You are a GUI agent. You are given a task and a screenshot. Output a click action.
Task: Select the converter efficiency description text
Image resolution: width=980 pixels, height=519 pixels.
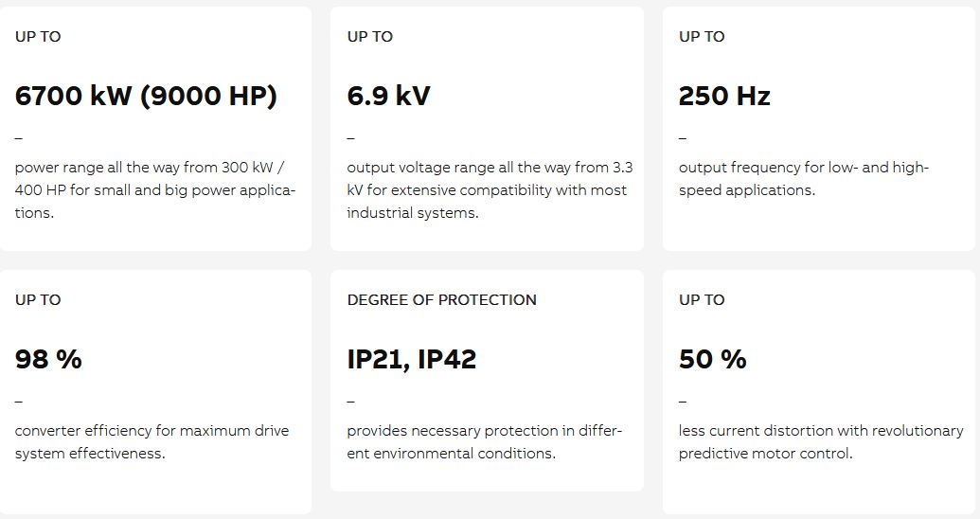151,441
